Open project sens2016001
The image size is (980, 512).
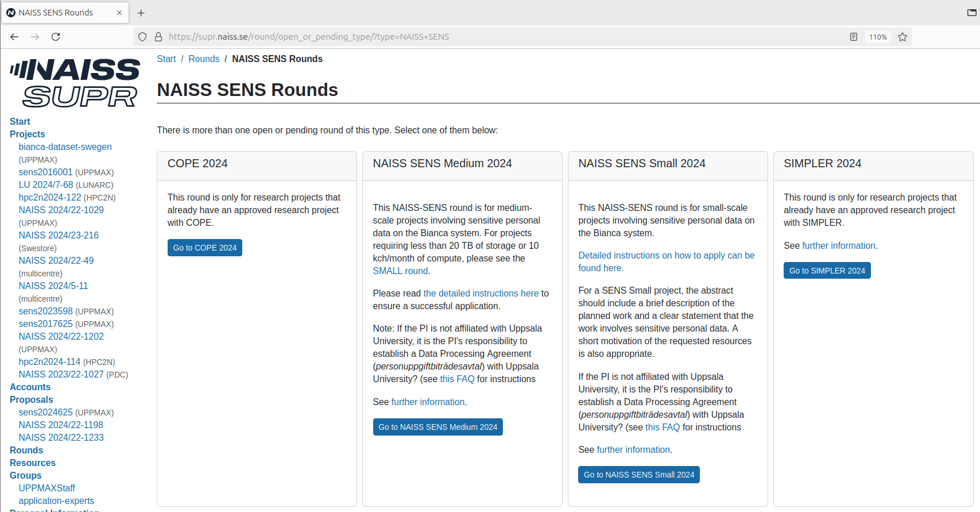(46, 172)
